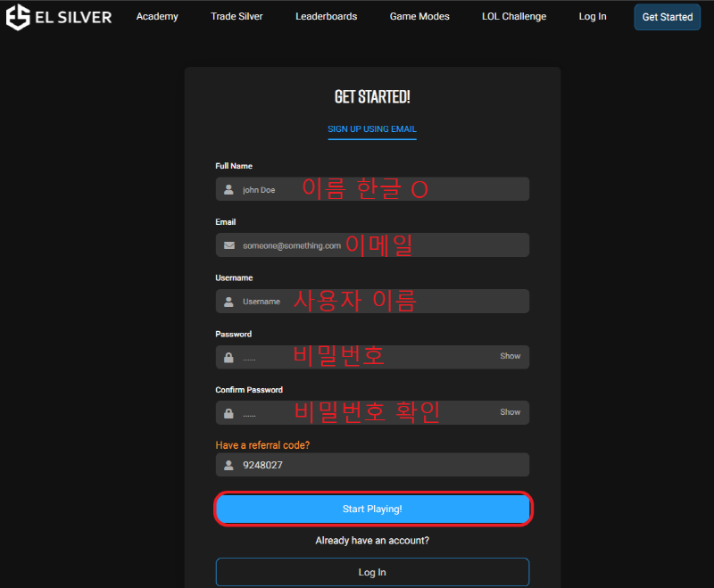Click the Full Name label
Image resolution: width=714 pixels, height=588 pixels.
click(234, 166)
